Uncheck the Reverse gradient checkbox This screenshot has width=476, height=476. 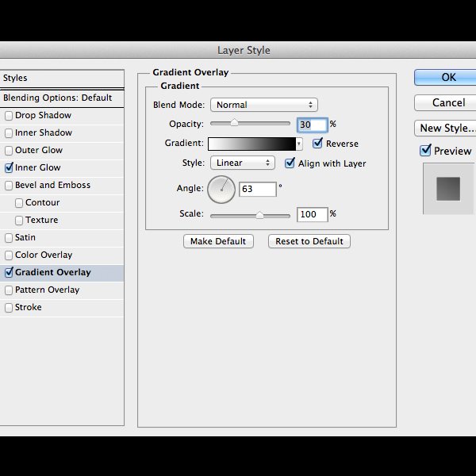click(317, 143)
